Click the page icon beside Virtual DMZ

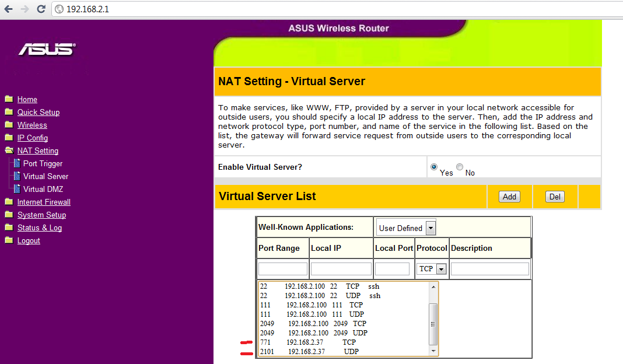coord(17,189)
